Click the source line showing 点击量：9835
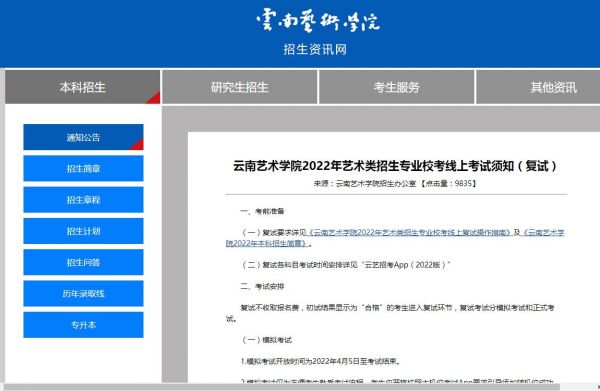Screen dimensions: 600x391 [x=395, y=183]
